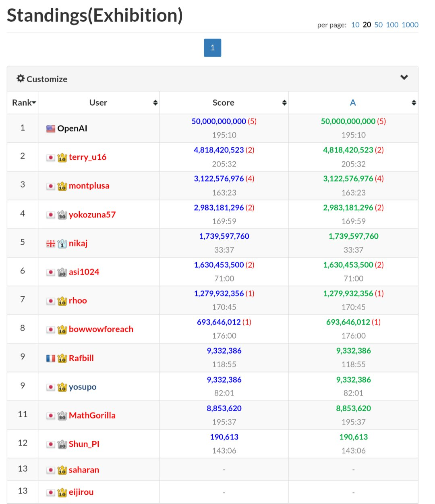Click the silver crown icon beside yokozuna57
The width and height of the screenshot is (435, 504).
(x=62, y=215)
